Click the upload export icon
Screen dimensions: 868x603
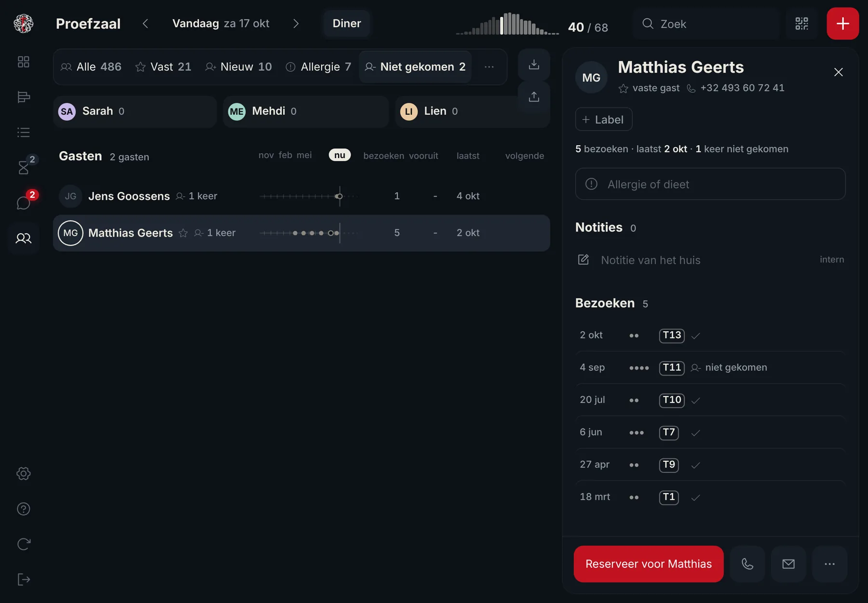[x=534, y=97]
